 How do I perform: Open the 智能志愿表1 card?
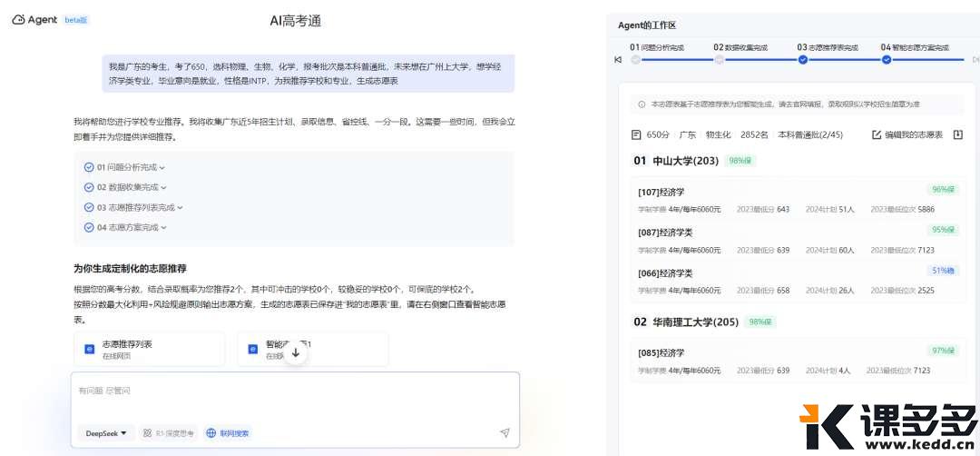[313, 349]
